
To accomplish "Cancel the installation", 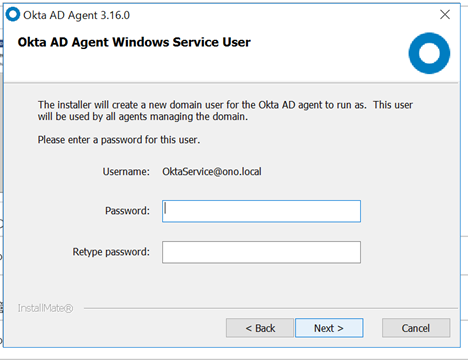I will pyautogui.click(x=416, y=328).
